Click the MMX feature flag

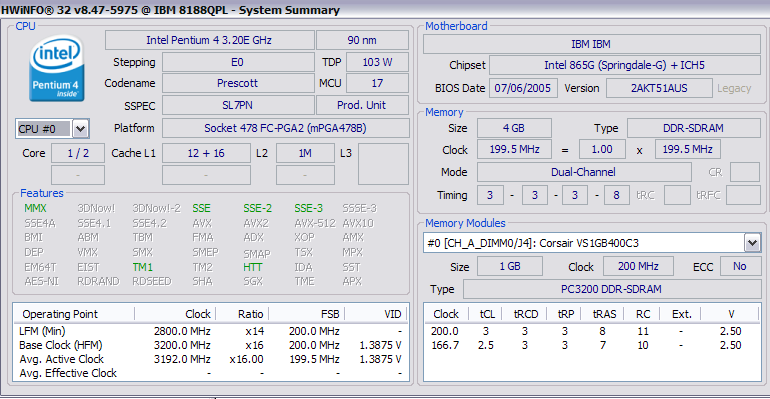(x=35, y=208)
